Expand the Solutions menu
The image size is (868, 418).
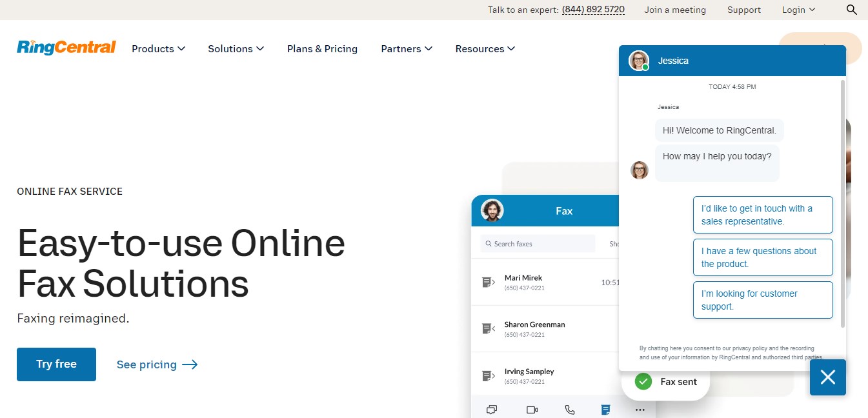point(236,48)
